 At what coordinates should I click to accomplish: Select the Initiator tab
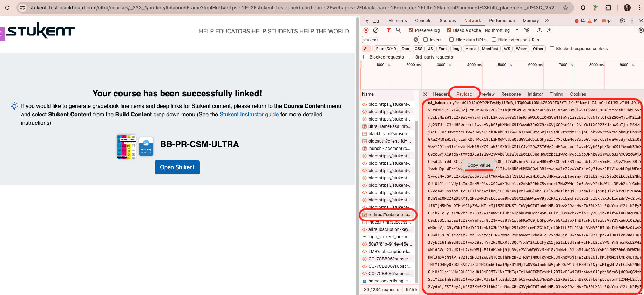point(535,94)
